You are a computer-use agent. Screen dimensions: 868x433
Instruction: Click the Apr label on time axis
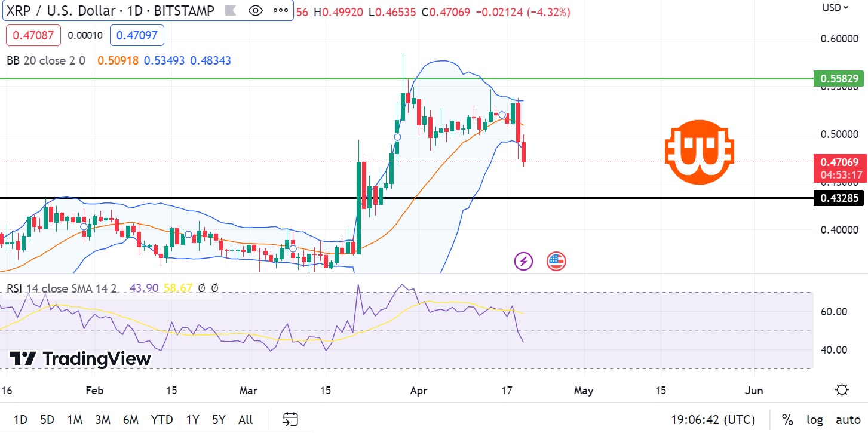click(x=419, y=391)
